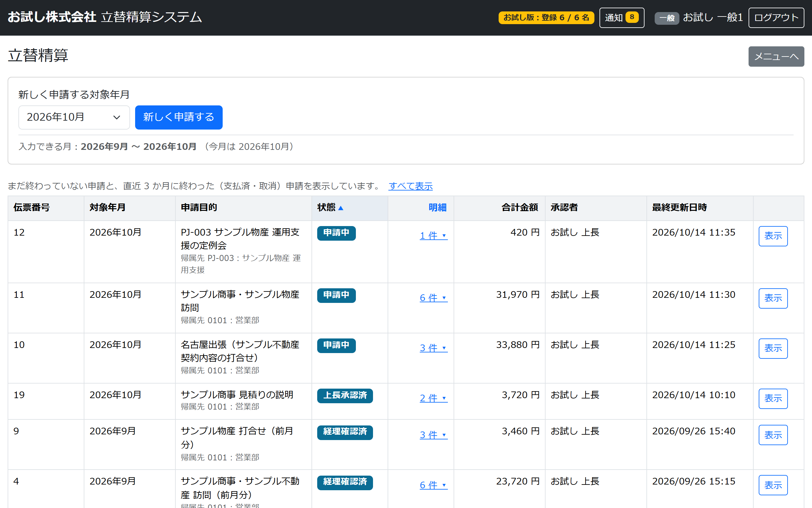Click the 上長承認済 status badge
812x508 pixels.
pos(344,396)
